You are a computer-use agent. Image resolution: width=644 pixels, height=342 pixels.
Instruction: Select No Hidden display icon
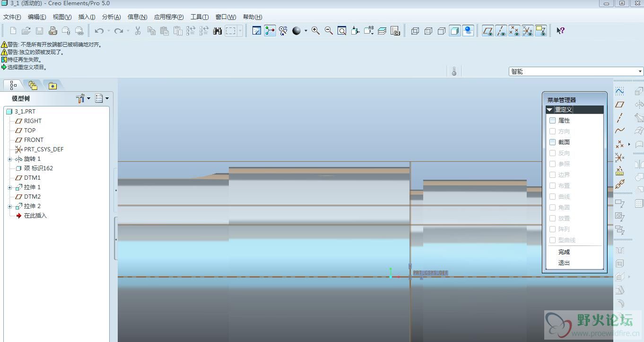coord(442,31)
